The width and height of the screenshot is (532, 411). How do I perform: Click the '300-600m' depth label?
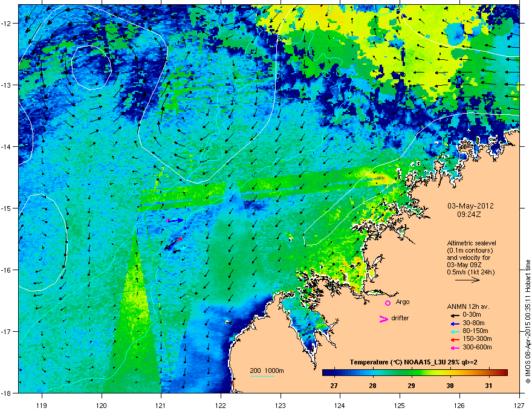[477, 347]
